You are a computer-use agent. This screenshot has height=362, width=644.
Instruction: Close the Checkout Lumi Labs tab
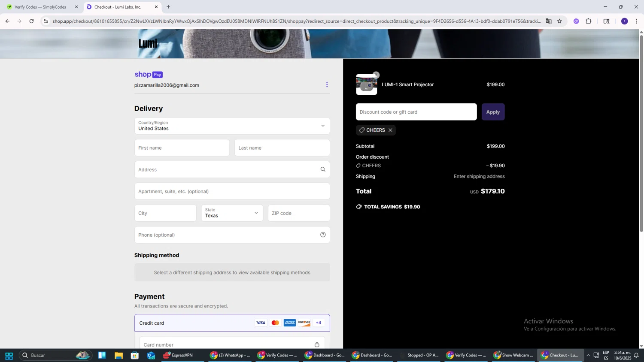156,7
